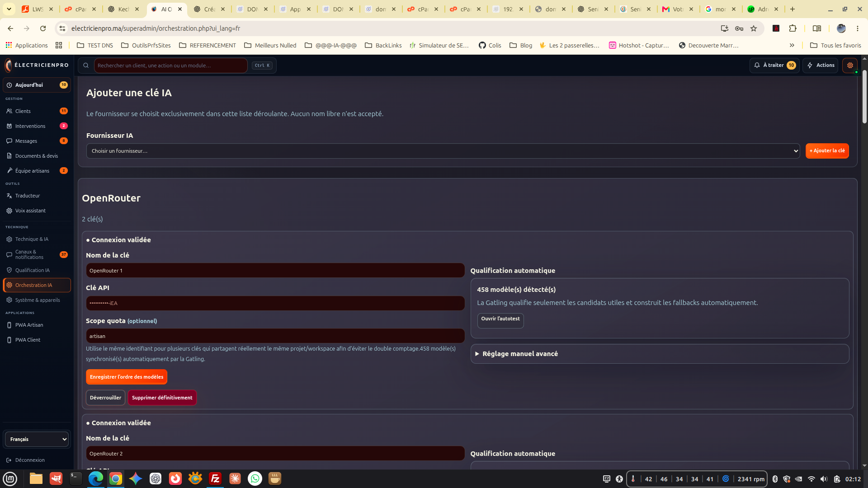Click the search magnifier icon
The image size is (868, 488).
86,66
